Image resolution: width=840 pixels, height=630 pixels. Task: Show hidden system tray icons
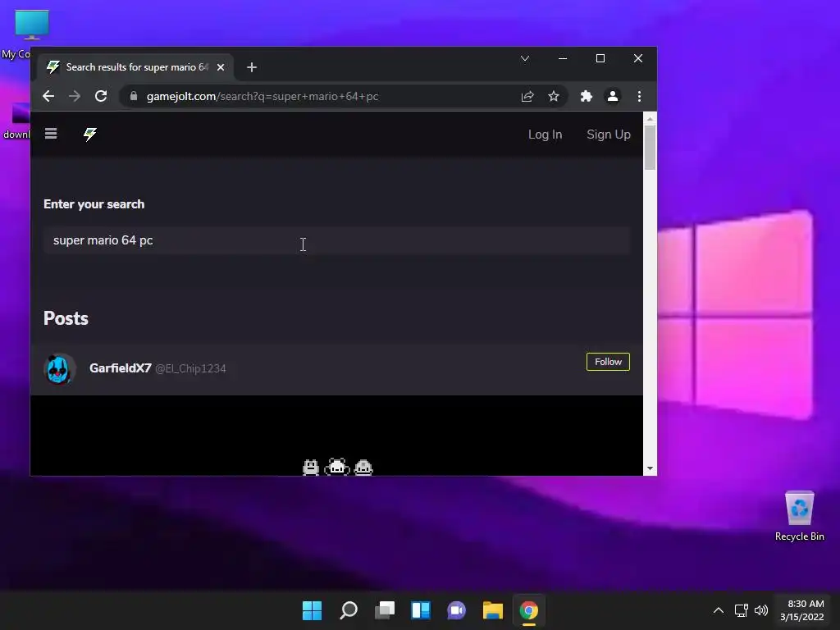719,610
